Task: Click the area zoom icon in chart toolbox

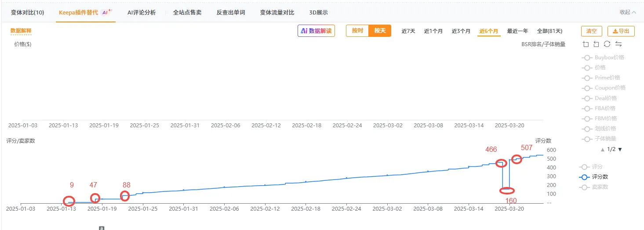Action: pos(586,44)
